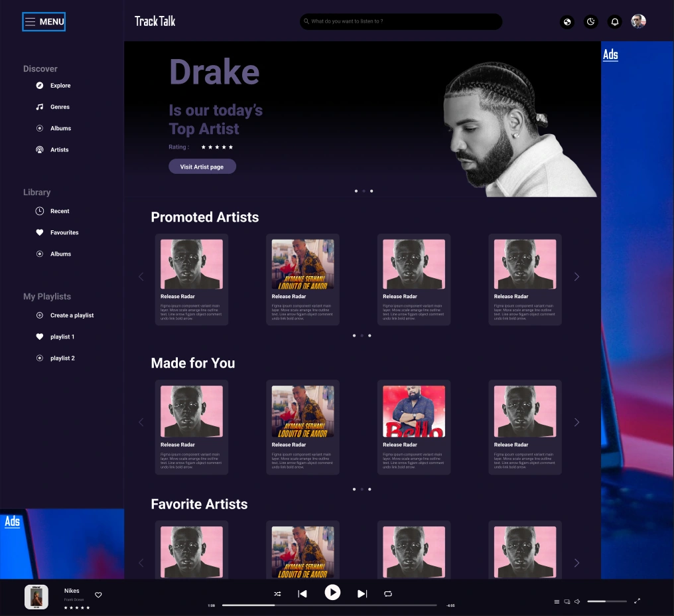Open connect to device icon
Screen dimensions: 674x616
(x=567, y=601)
